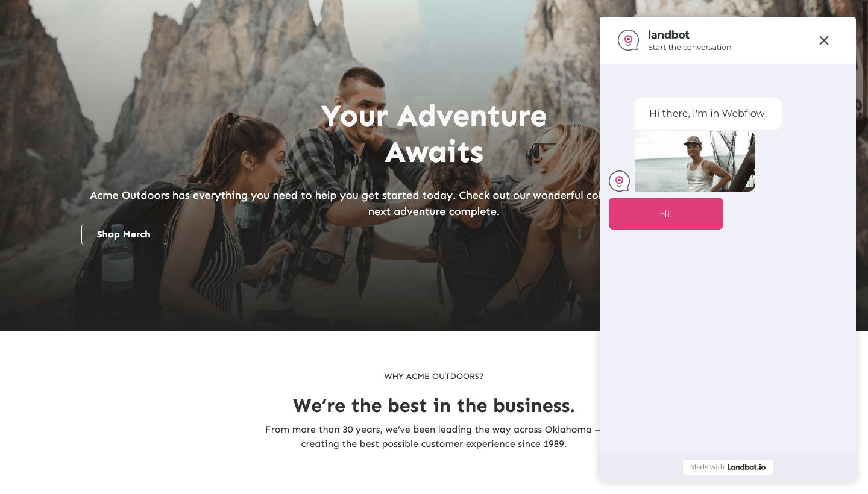868x494 pixels.
Task: Click the Landbot logo in chat header
Action: pos(628,40)
